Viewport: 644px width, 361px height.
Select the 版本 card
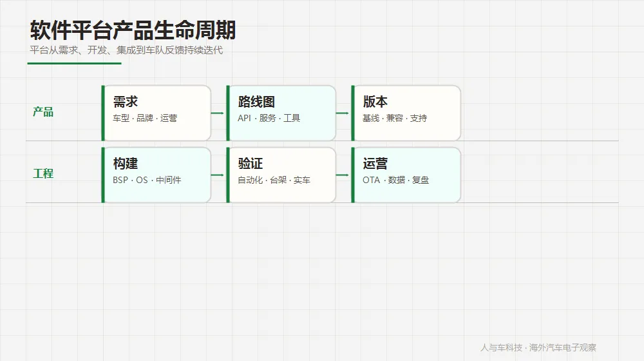click(x=406, y=113)
